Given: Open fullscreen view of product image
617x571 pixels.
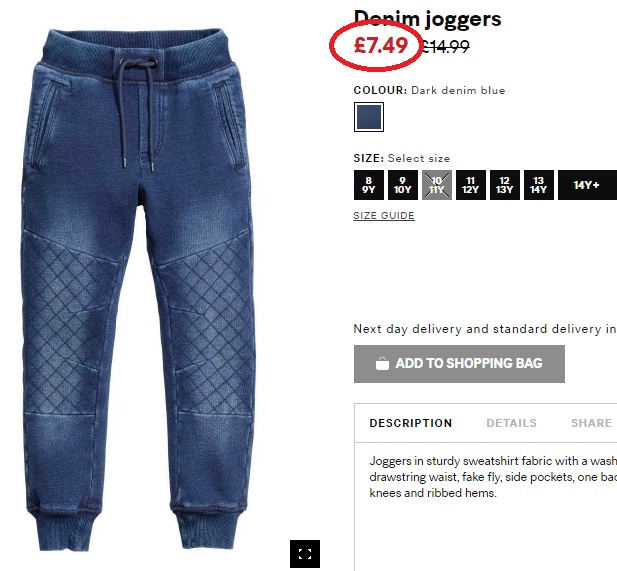Looking at the screenshot, I should [305, 554].
